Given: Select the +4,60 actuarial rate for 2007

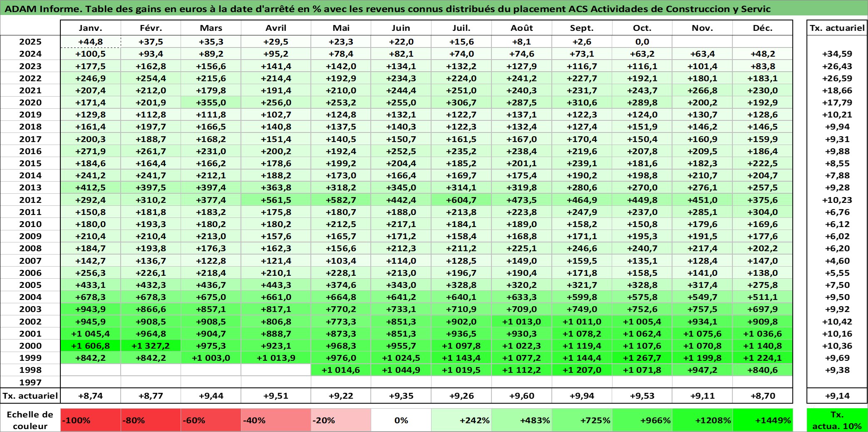Looking at the screenshot, I should pyautogui.click(x=837, y=261).
